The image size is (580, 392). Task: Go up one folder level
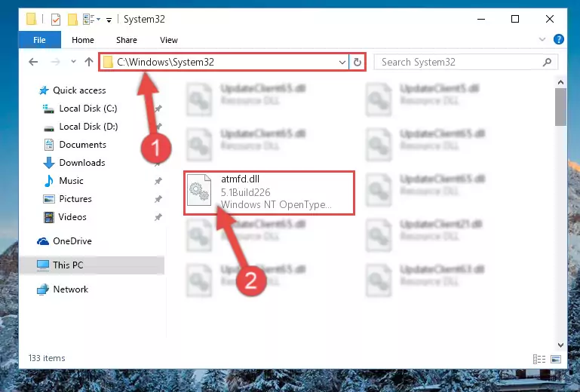pyautogui.click(x=89, y=62)
